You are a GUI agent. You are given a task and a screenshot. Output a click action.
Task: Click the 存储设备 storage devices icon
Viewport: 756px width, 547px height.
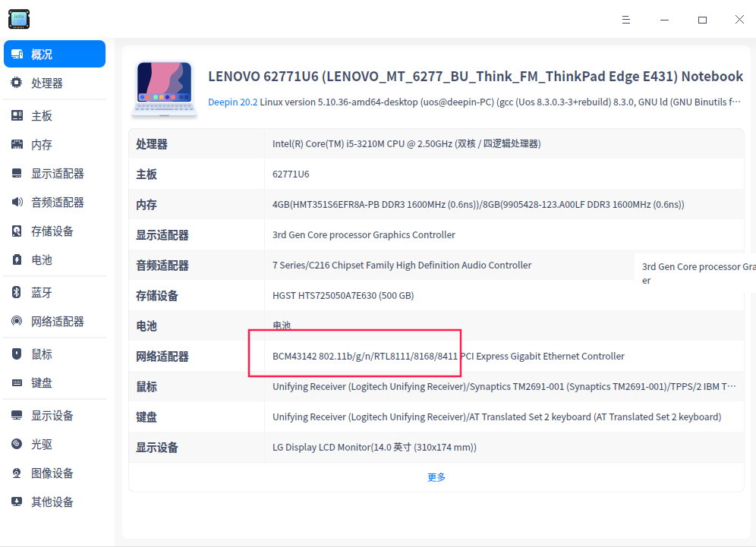[x=16, y=231]
